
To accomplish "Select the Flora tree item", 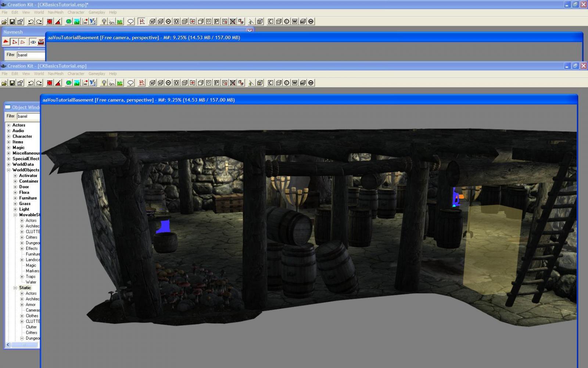I will point(24,192).
